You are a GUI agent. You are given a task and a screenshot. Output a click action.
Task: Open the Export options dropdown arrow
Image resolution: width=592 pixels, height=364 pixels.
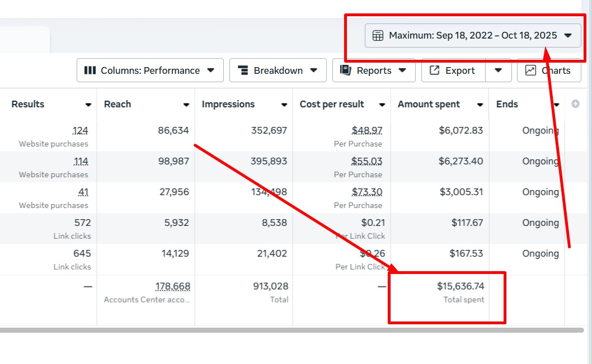[499, 70]
